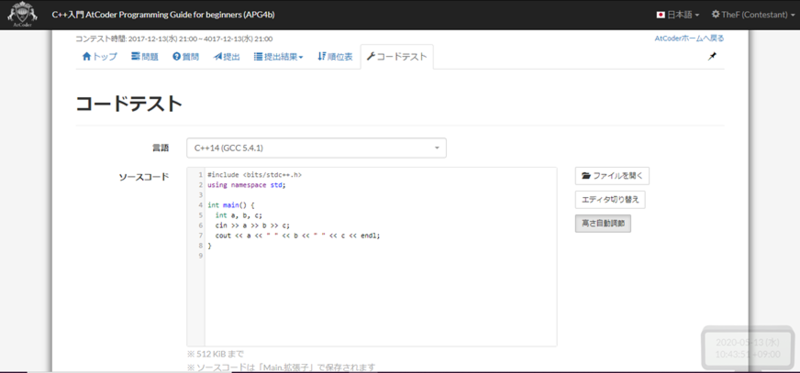800x373 pixels.
Task: Click the line 'int a, b, c;'
Action: [239, 215]
